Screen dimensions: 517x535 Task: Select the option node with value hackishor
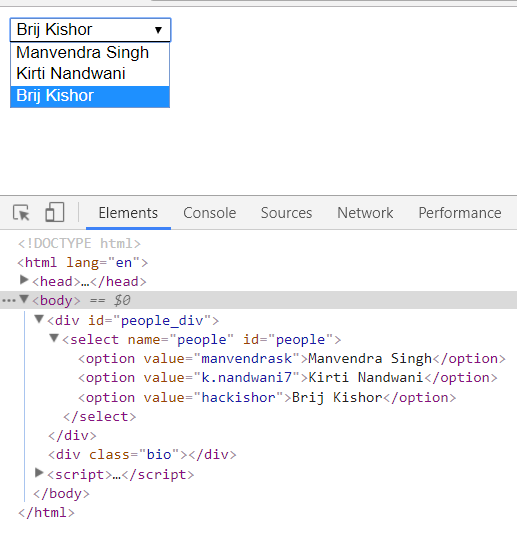(x=267, y=397)
